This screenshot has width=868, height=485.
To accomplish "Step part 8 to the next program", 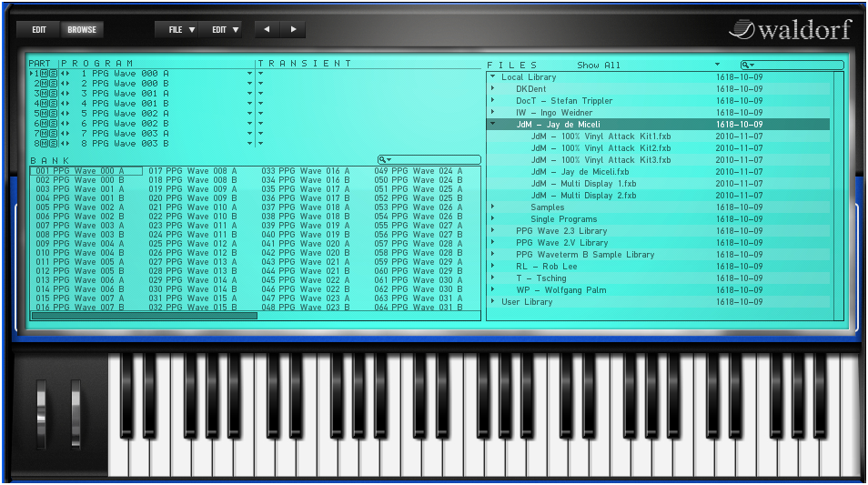I will coord(67,144).
